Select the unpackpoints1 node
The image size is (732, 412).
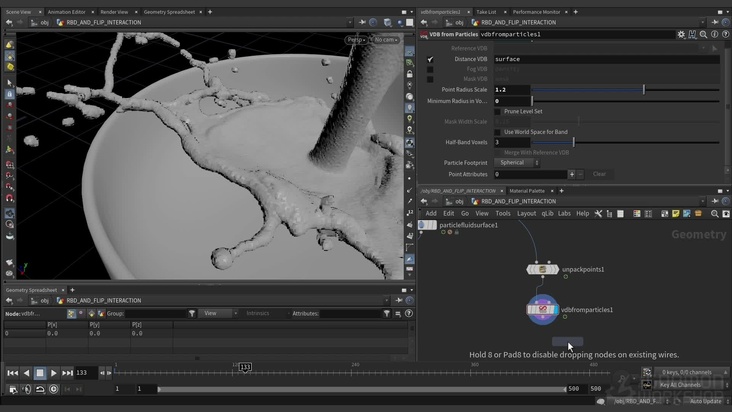click(542, 269)
